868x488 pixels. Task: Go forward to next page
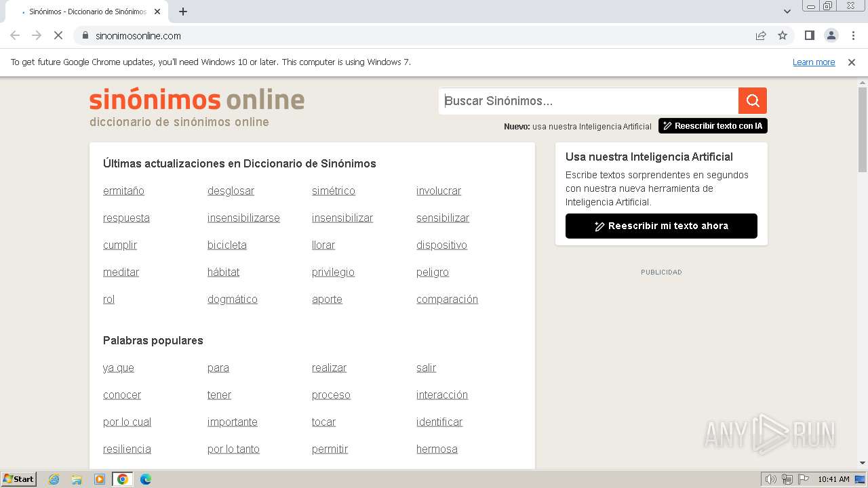point(37,35)
